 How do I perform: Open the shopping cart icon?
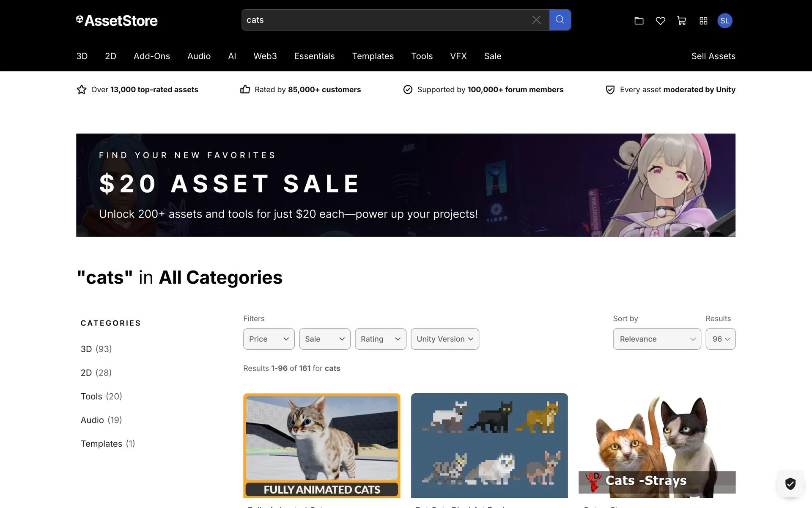(682, 21)
